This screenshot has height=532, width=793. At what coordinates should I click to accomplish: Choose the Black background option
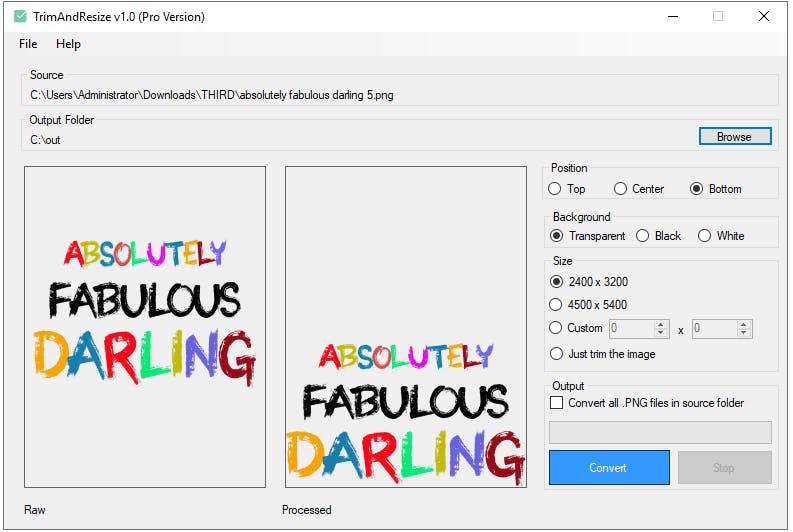(x=658, y=236)
